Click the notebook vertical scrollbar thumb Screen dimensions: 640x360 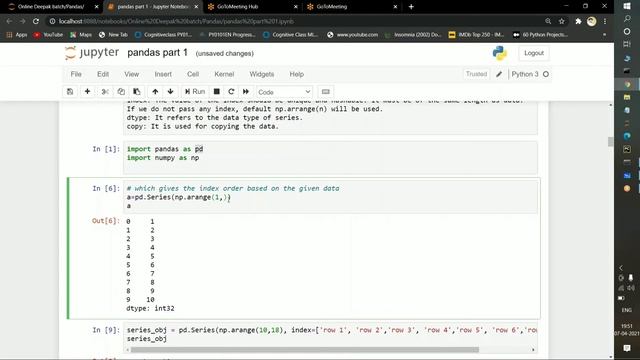point(611,142)
